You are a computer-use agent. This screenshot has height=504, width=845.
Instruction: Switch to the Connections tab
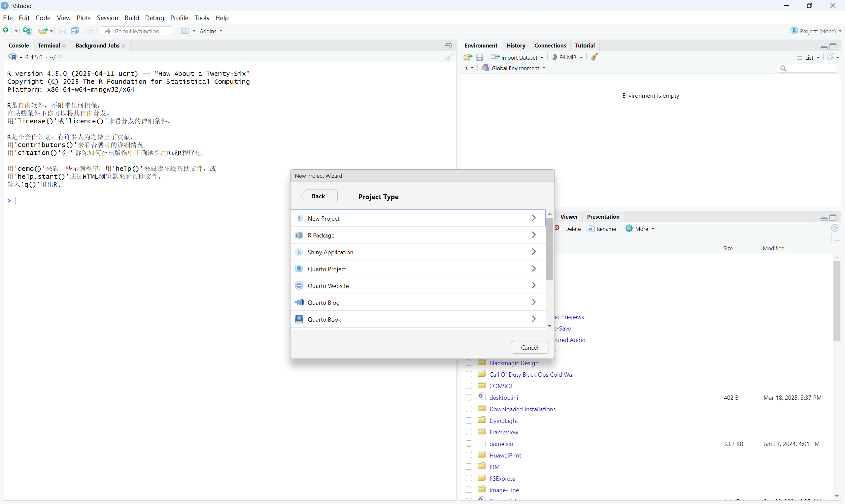coord(550,46)
